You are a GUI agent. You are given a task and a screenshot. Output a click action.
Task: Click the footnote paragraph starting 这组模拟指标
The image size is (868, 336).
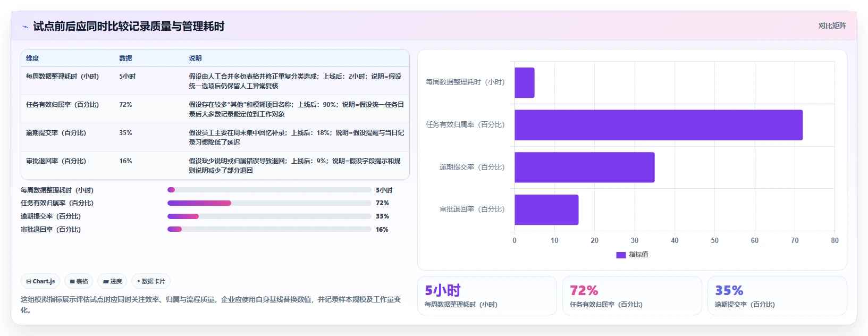[211, 305]
